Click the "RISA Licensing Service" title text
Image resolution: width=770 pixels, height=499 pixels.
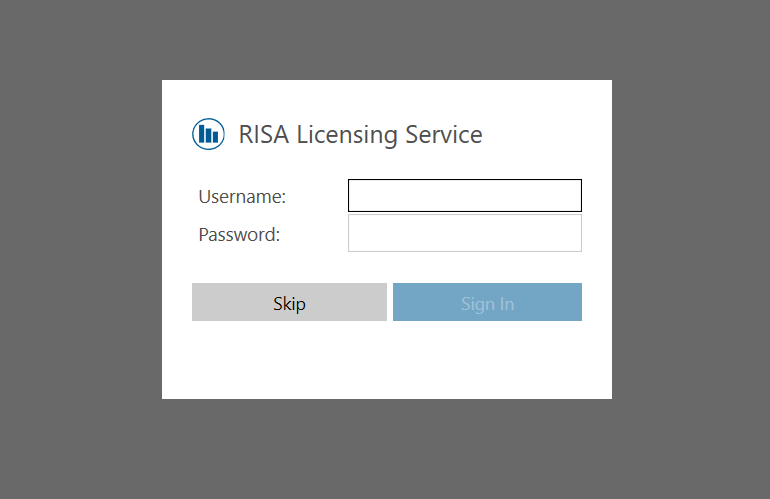[x=360, y=134]
